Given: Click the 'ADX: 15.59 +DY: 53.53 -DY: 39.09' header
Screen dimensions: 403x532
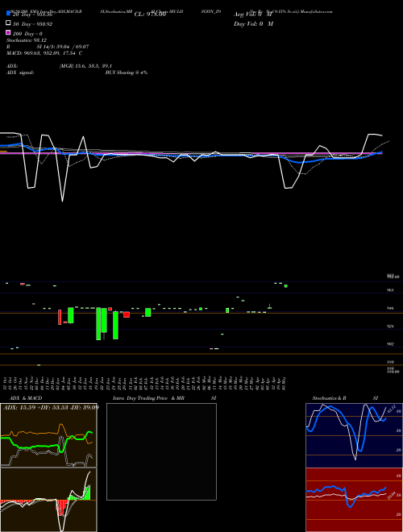Looking at the screenshot, I should point(51,407).
